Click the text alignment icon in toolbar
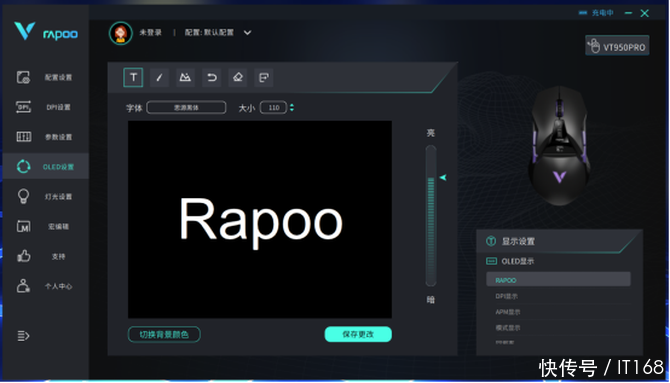Image resolution: width=670 pixels, height=383 pixels. pos(264,77)
